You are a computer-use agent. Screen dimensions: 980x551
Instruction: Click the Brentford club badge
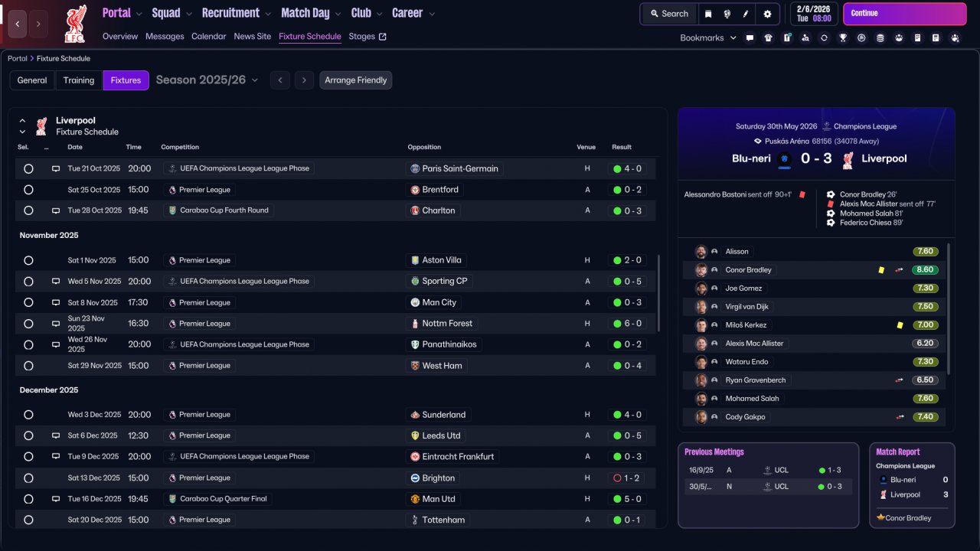coord(415,190)
